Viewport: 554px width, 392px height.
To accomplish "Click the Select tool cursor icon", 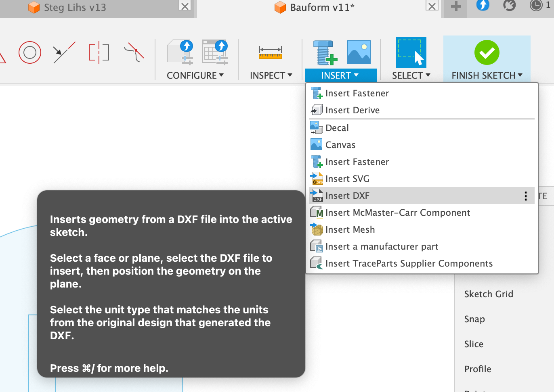I will tap(411, 52).
